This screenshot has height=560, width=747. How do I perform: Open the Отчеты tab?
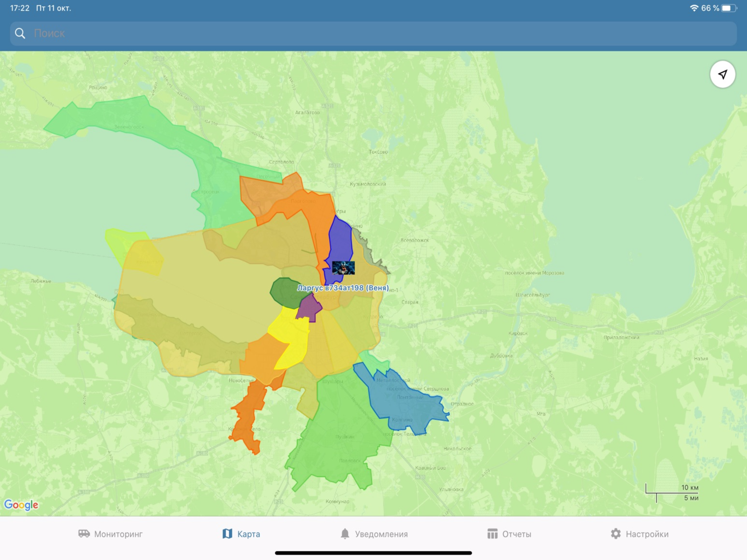coord(509,534)
